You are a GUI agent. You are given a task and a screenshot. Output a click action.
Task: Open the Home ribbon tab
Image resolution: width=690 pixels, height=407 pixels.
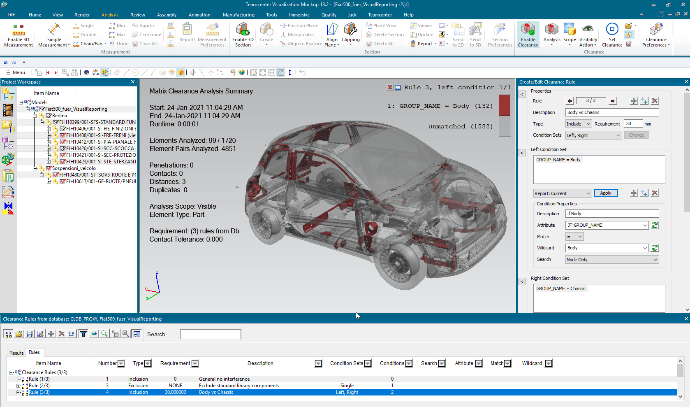coord(35,15)
